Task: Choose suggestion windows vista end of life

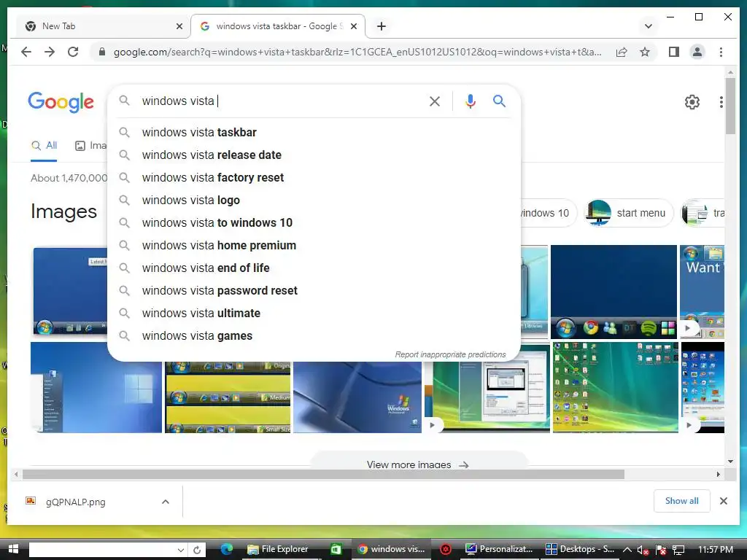Action: click(x=314, y=268)
